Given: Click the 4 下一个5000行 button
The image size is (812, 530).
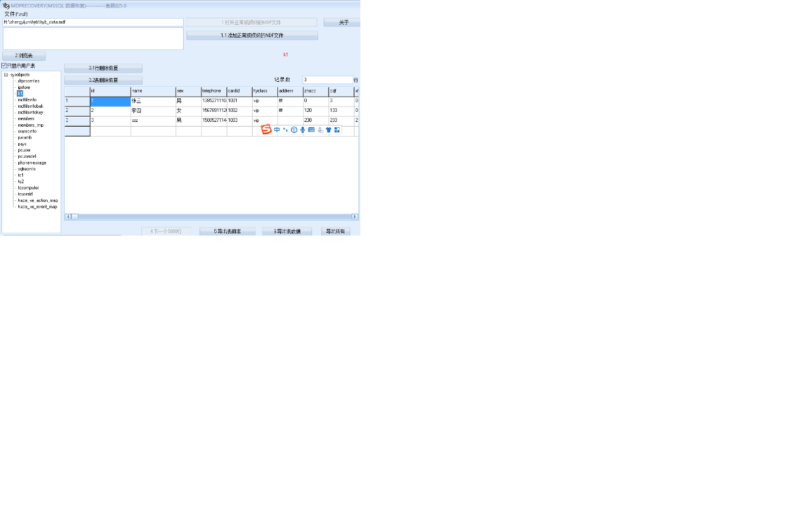Looking at the screenshot, I should point(166,231).
